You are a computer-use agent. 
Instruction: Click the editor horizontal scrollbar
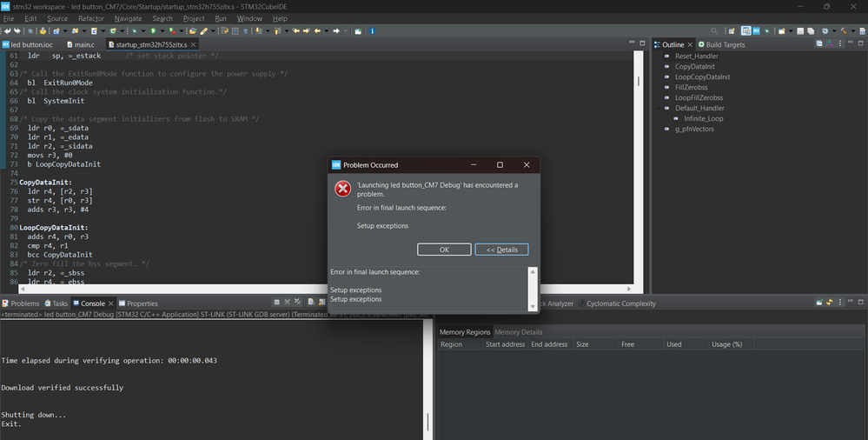coord(326,289)
